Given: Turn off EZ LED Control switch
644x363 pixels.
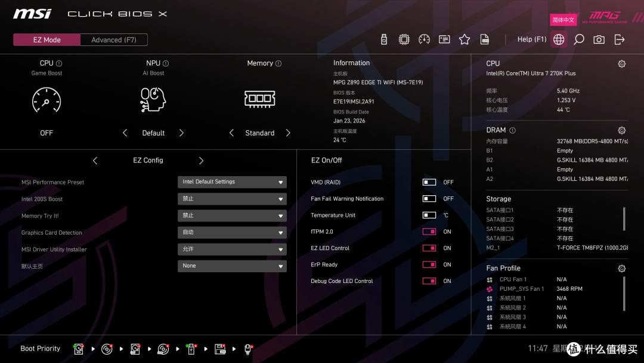Looking at the screenshot, I should pyautogui.click(x=429, y=248).
